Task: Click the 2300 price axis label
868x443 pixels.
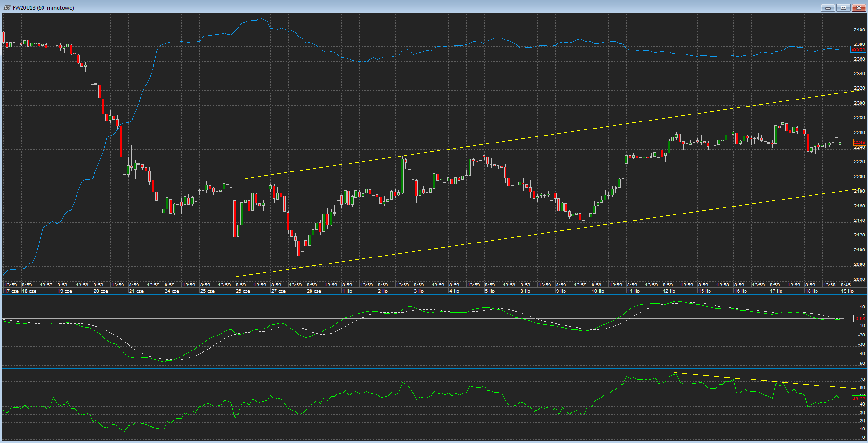Action: 859,103
